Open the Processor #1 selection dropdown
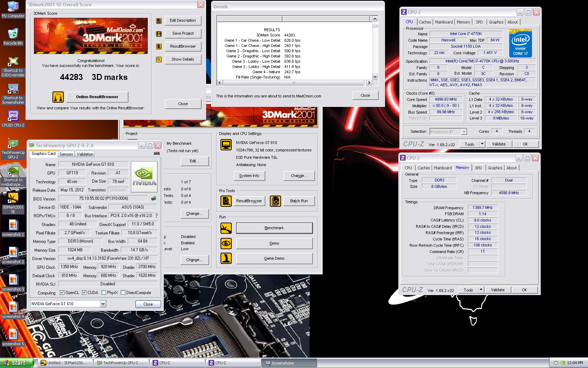 tap(464, 132)
